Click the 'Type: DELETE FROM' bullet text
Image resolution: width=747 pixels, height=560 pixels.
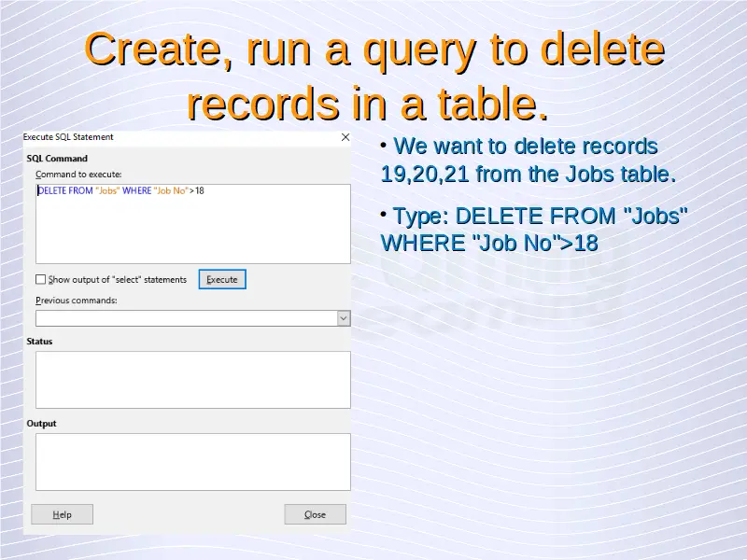[x=533, y=229]
